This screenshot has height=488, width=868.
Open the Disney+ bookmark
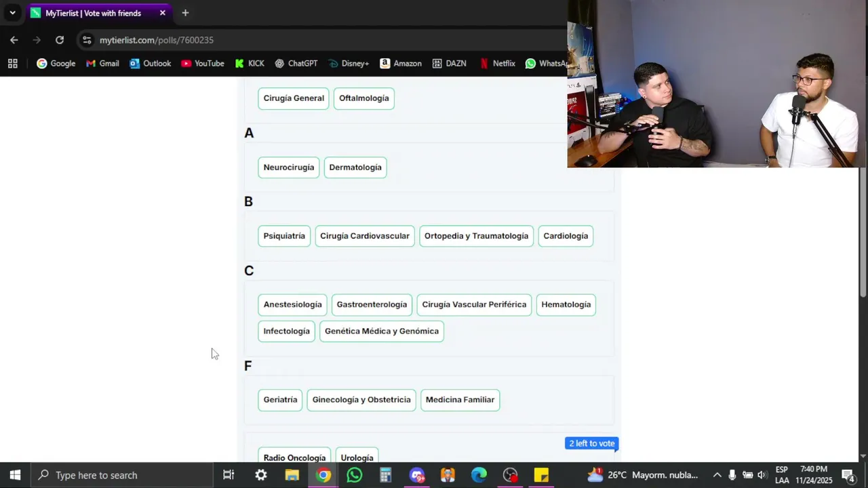click(x=349, y=63)
